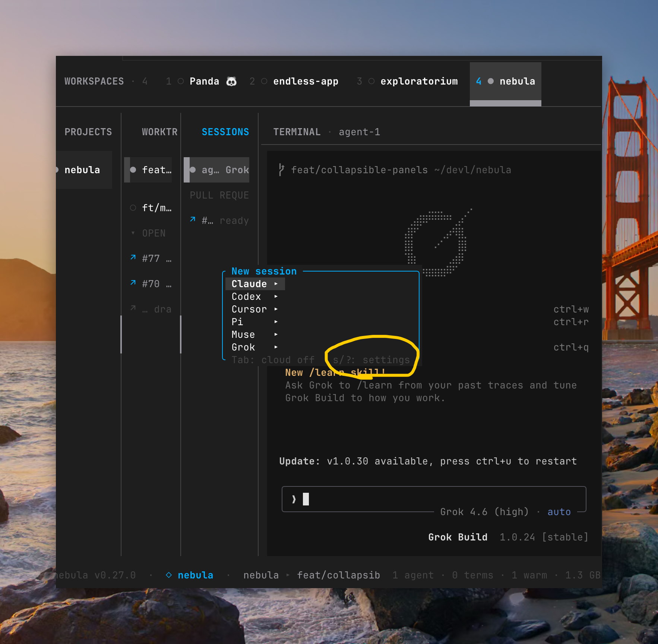
Task: Open settings hint in New session popup
Action: (x=371, y=360)
